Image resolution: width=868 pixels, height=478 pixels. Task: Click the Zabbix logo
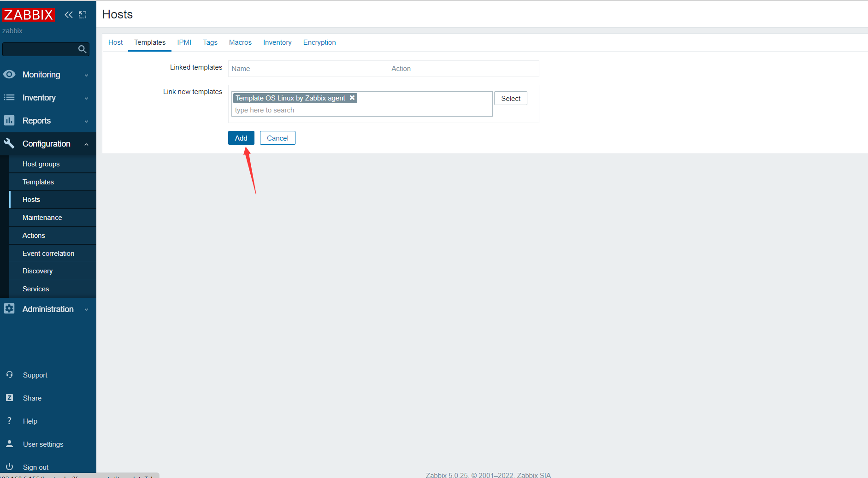click(29, 15)
